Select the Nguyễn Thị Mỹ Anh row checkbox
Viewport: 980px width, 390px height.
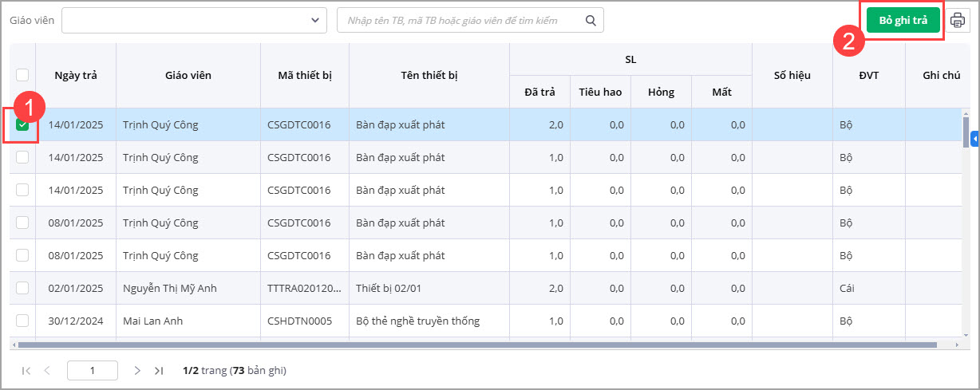click(22, 288)
